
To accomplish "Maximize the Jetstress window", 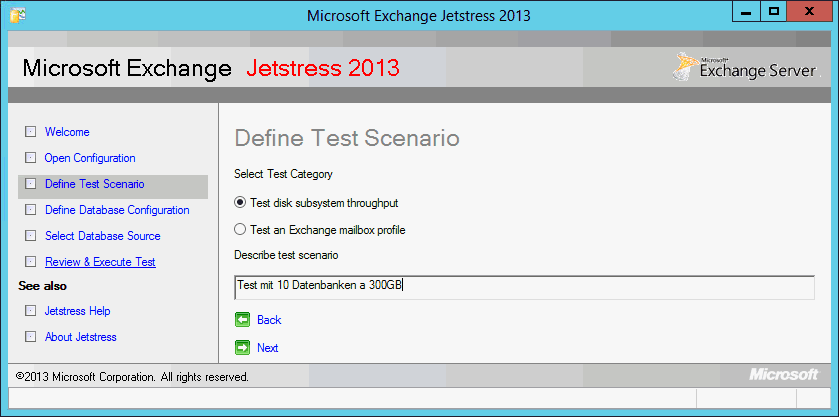I will click(x=773, y=12).
